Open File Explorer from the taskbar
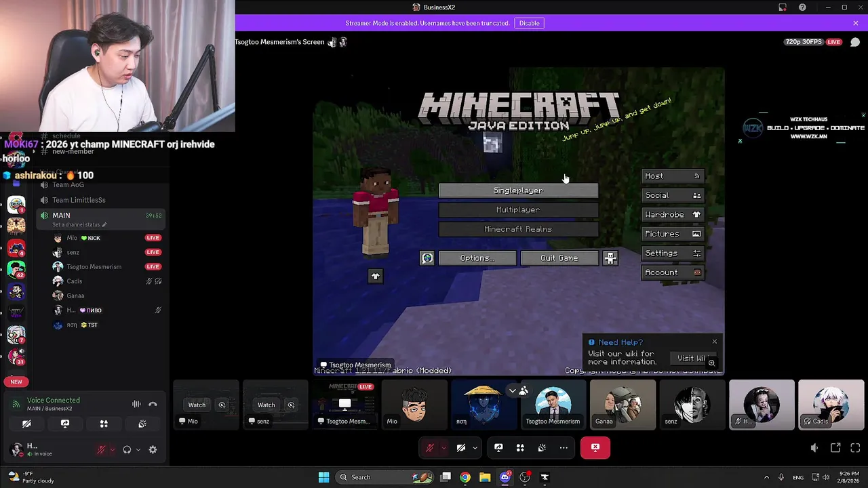This screenshot has width=868, height=488. 485,477
